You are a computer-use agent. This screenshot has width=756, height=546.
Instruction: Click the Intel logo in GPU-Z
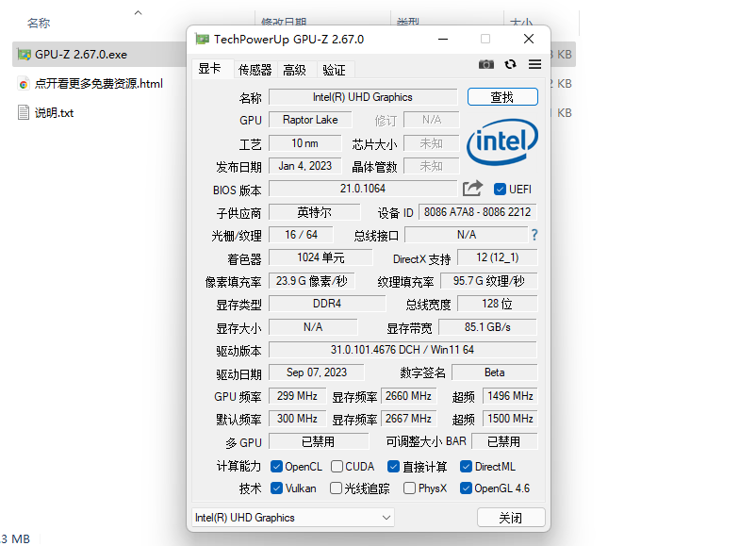point(502,141)
